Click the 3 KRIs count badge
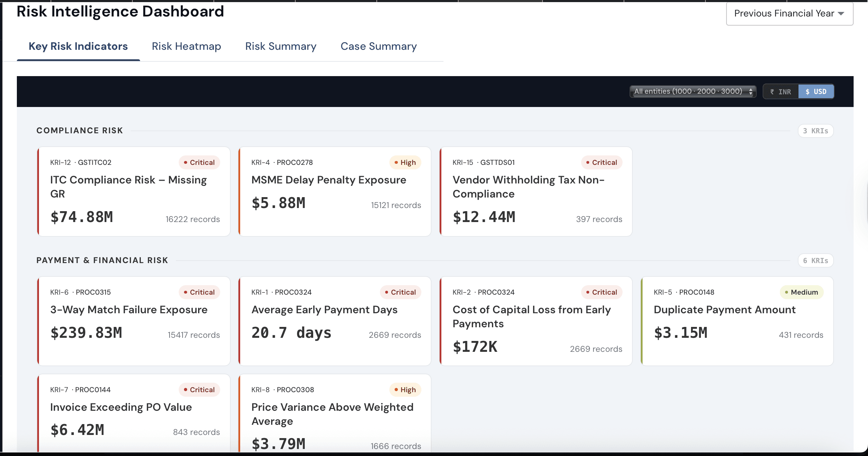The image size is (868, 456). 815,131
